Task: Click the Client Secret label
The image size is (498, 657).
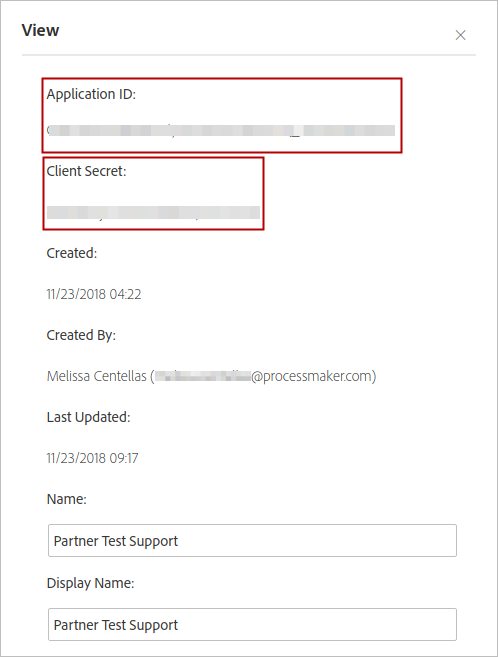Action: 86,171
